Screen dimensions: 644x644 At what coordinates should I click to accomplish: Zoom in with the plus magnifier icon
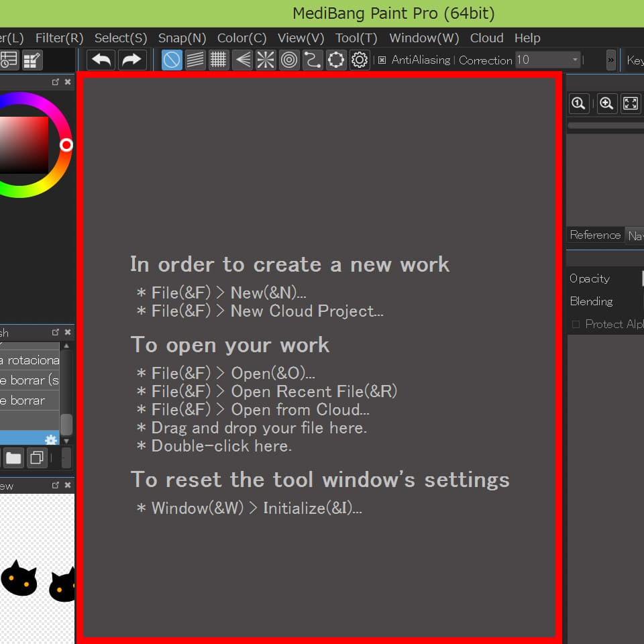tap(607, 103)
